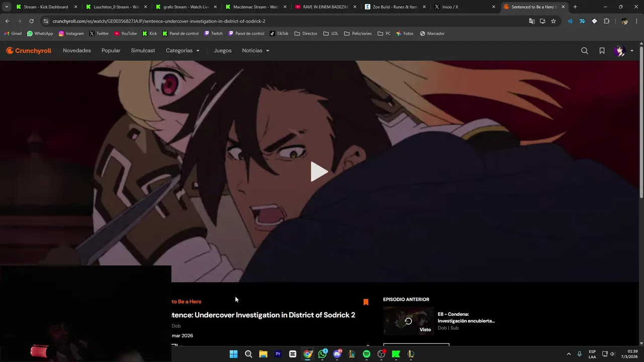
Task: Toggle the orange watchlist bookmark for episode
Action: click(366, 302)
